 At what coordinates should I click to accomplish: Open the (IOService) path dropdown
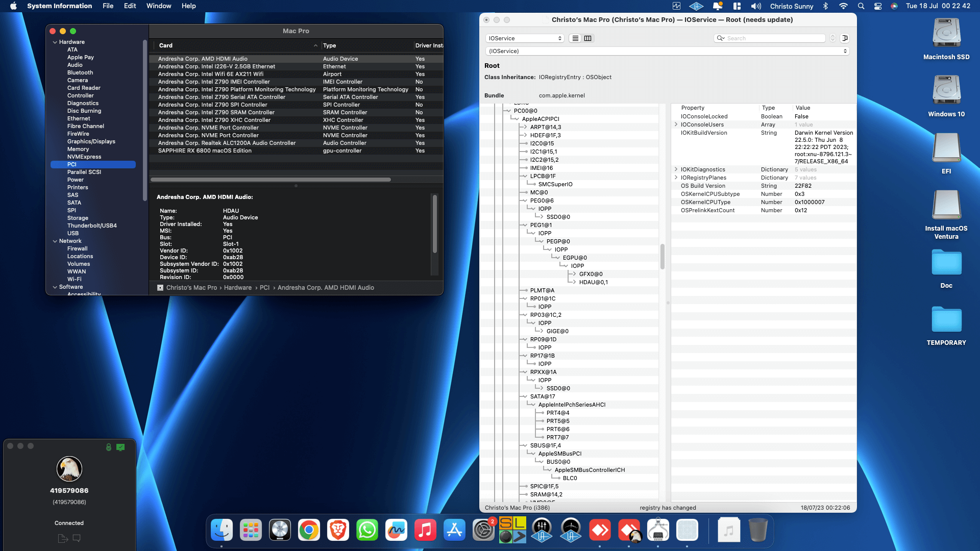coord(667,51)
